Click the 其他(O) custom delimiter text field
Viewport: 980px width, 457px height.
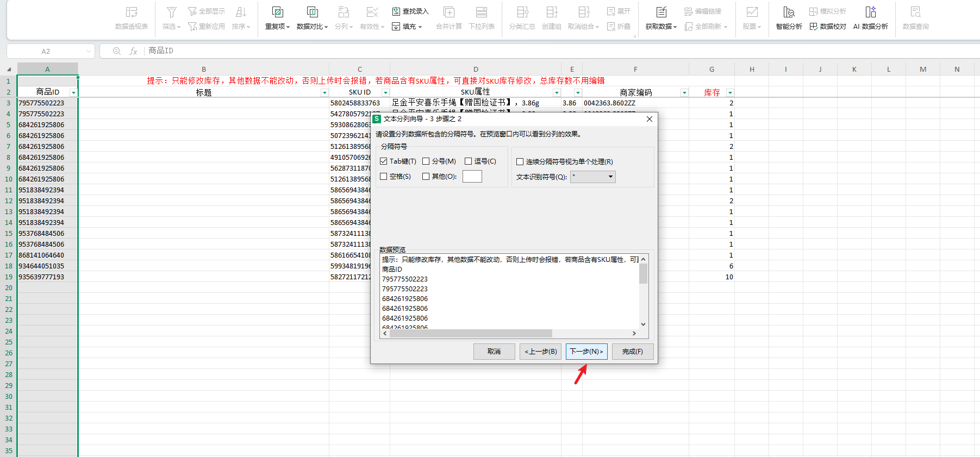(x=472, y=177)
